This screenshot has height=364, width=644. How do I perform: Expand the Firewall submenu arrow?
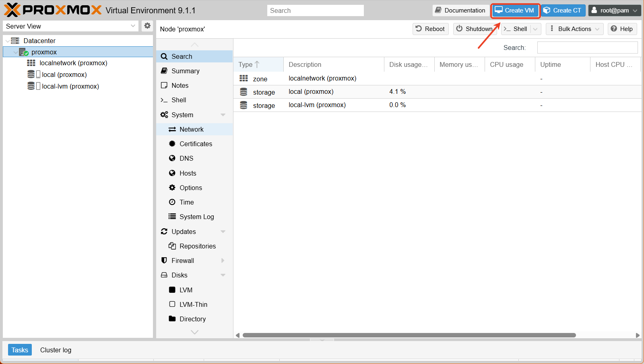point(223,261)
